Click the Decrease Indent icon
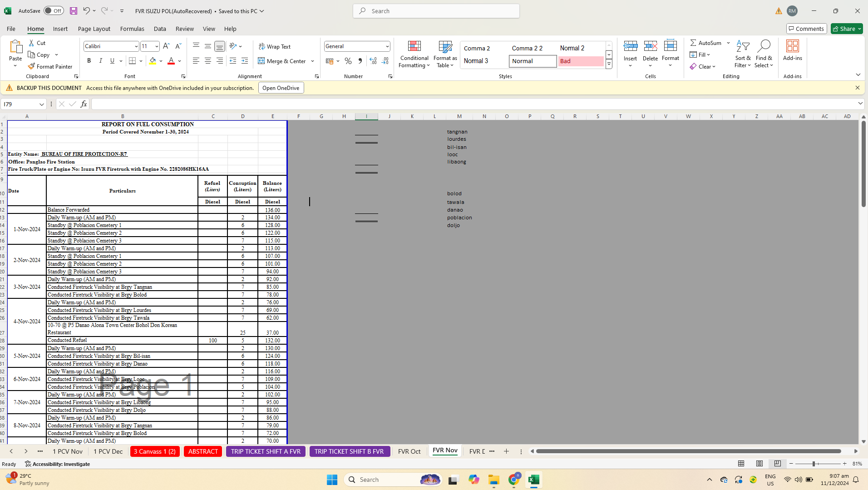Viewport: 868px width, 490px height. [233, 61]
